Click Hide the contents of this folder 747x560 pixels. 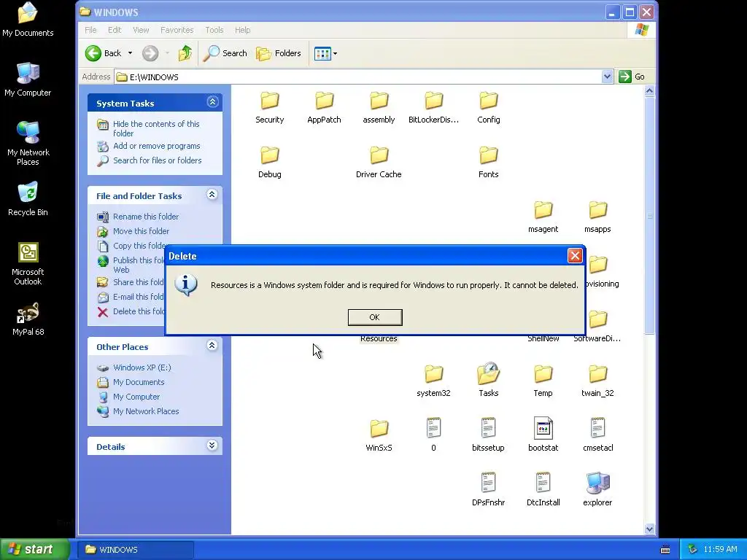156,128
